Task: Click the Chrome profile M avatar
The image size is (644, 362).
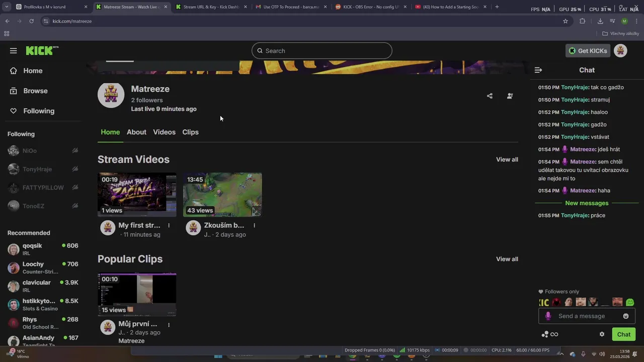Action: (624, 21)
